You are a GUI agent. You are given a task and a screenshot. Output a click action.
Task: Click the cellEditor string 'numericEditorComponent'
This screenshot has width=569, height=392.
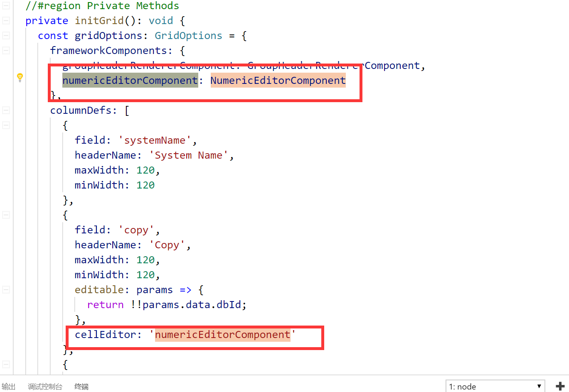pos(223,334)
